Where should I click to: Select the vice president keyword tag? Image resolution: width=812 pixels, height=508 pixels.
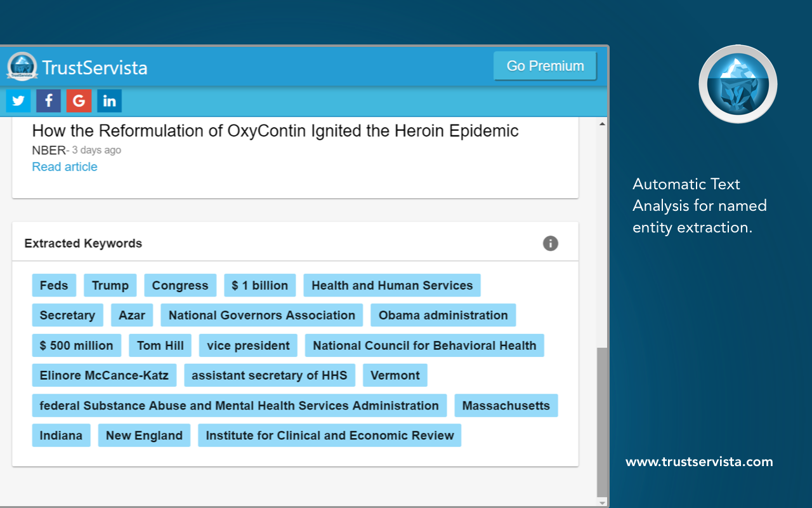point(249,346)
